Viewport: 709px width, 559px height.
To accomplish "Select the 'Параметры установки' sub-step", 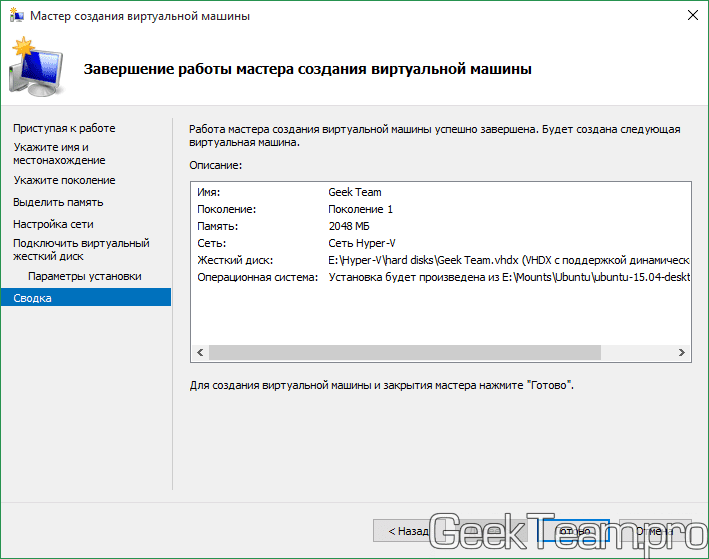I will tap(85, 275).
